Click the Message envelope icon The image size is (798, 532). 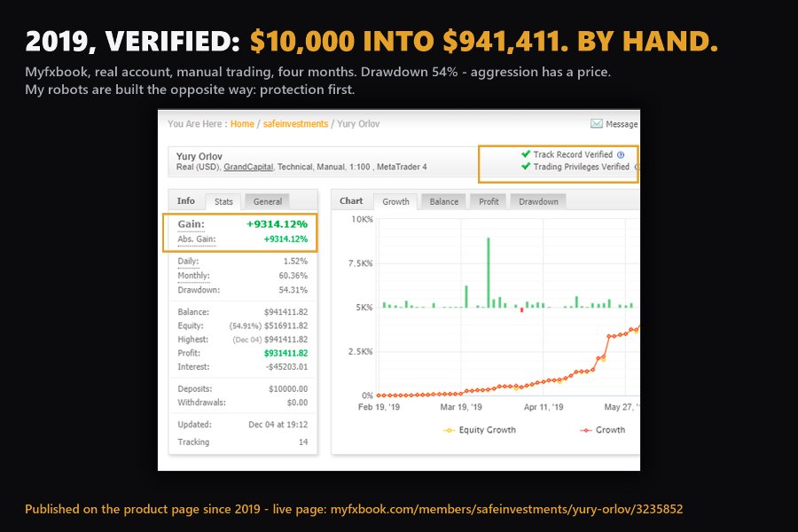pyautogui.click(x=597, y=124)
